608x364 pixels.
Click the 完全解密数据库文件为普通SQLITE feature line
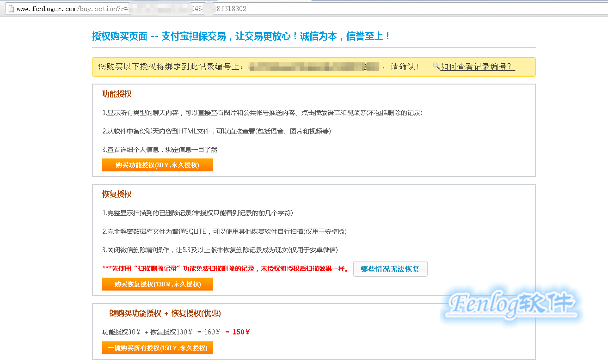coord(224,231)
